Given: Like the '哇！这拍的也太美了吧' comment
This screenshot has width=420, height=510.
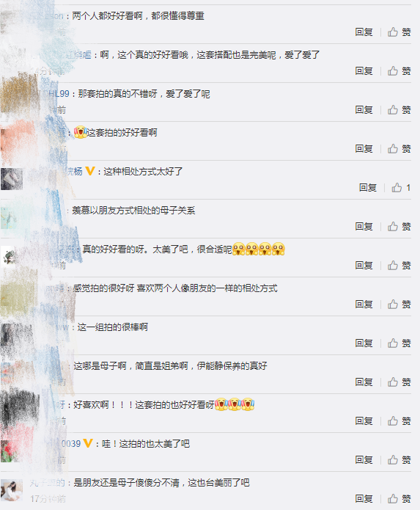Looking at the screenshot, I should coord(399,460).
